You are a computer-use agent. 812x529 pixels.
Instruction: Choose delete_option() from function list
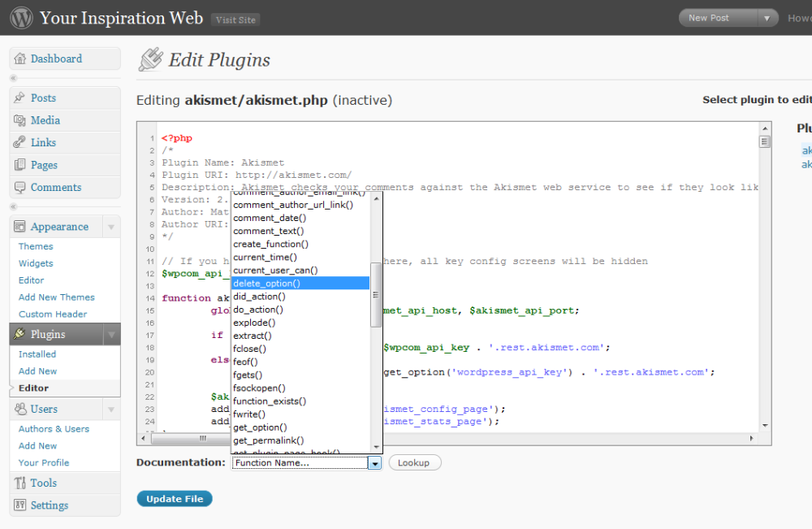(x=300, y=284)
